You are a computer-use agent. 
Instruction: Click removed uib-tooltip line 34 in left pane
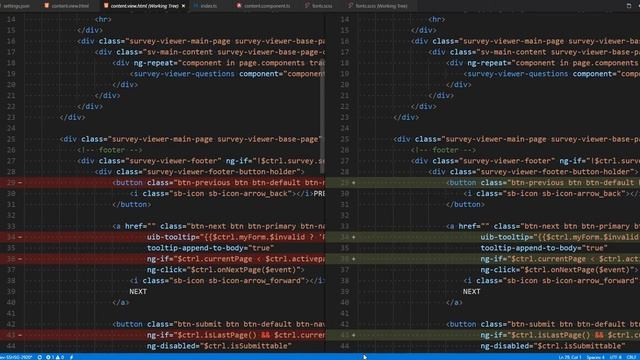[162, 237]
